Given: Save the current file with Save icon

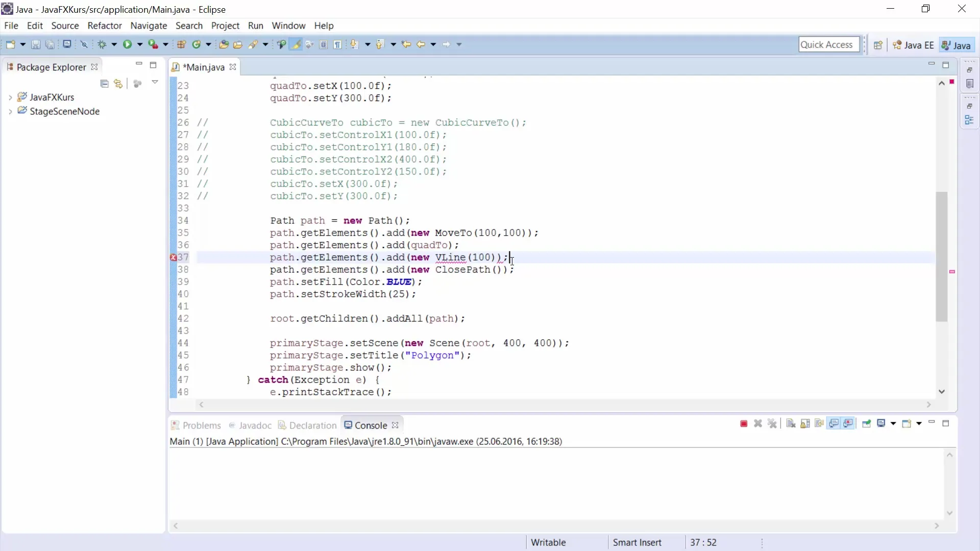Looking at the screenshot, I should tap(36, 44).
